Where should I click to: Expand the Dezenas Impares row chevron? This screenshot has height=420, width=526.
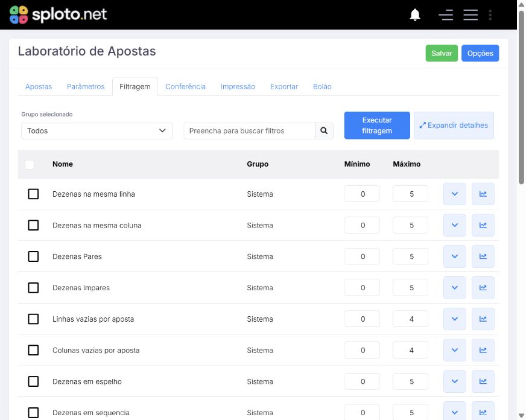tap(455, 287)
